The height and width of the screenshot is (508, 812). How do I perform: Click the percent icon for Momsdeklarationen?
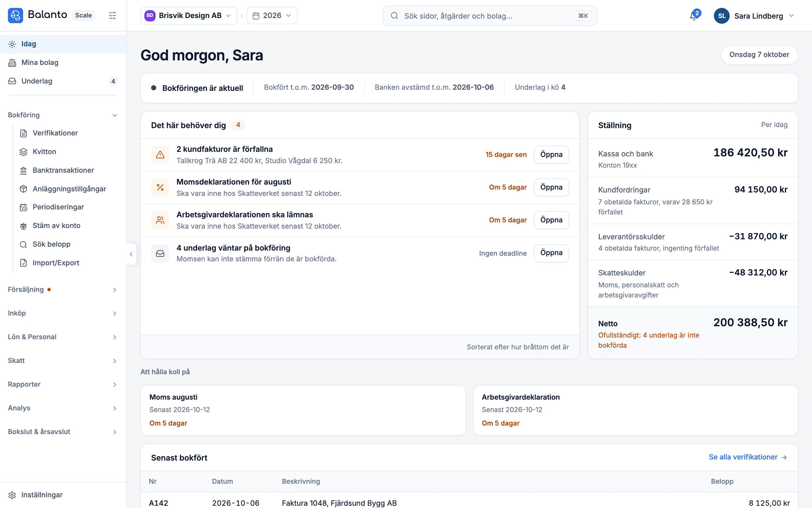(x=160, y=187)
